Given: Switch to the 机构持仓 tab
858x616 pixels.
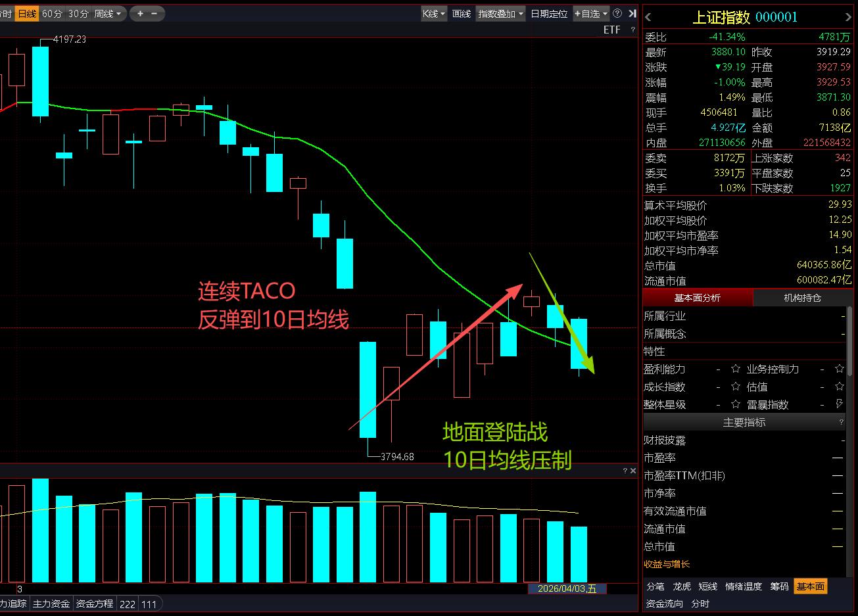Looking at the screenshot, I should 802,298.
